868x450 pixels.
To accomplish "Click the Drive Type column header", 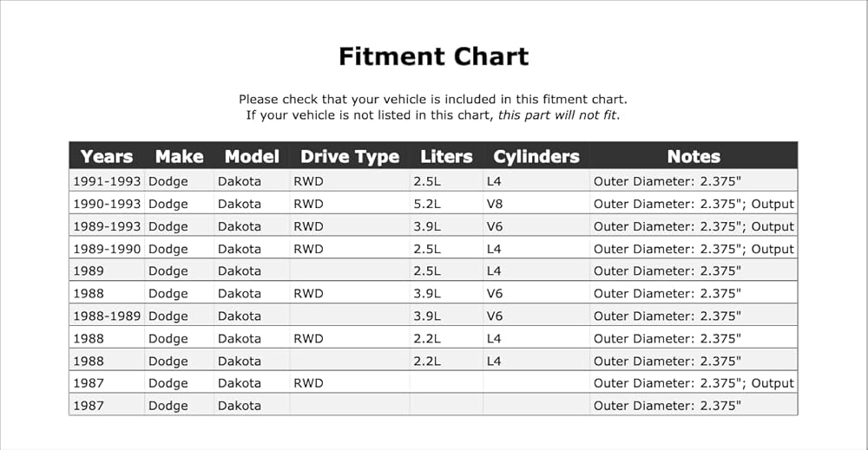I will click(x=349, y=157).
